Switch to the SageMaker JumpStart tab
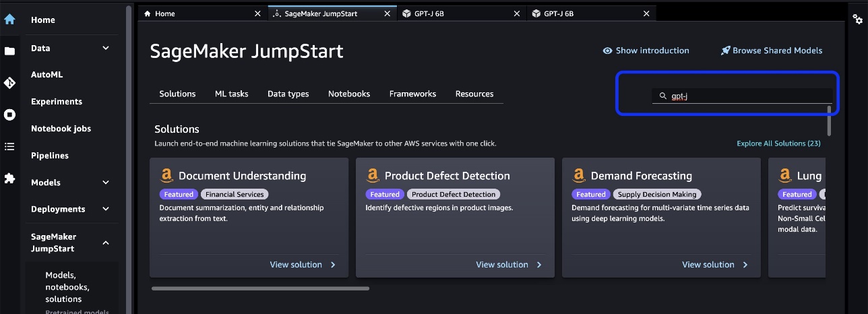The height and width of the screenshot is (314, 868). pyautogui.click(x=332, y=13)
